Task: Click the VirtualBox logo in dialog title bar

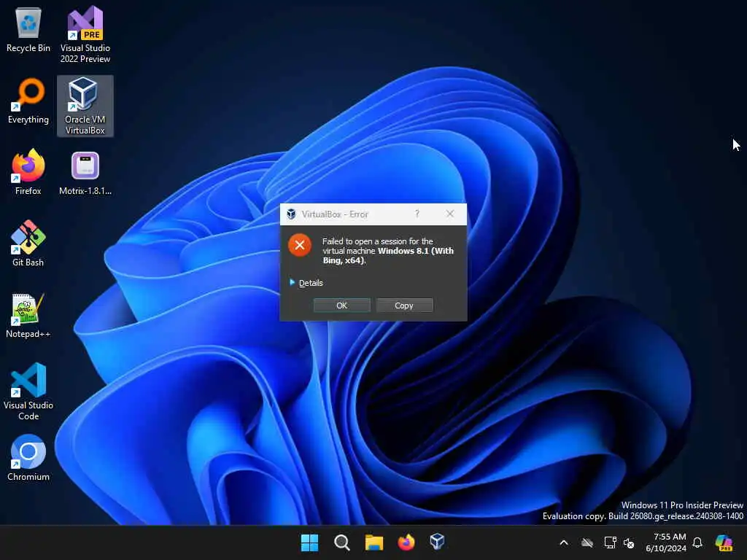Action: 291,214
